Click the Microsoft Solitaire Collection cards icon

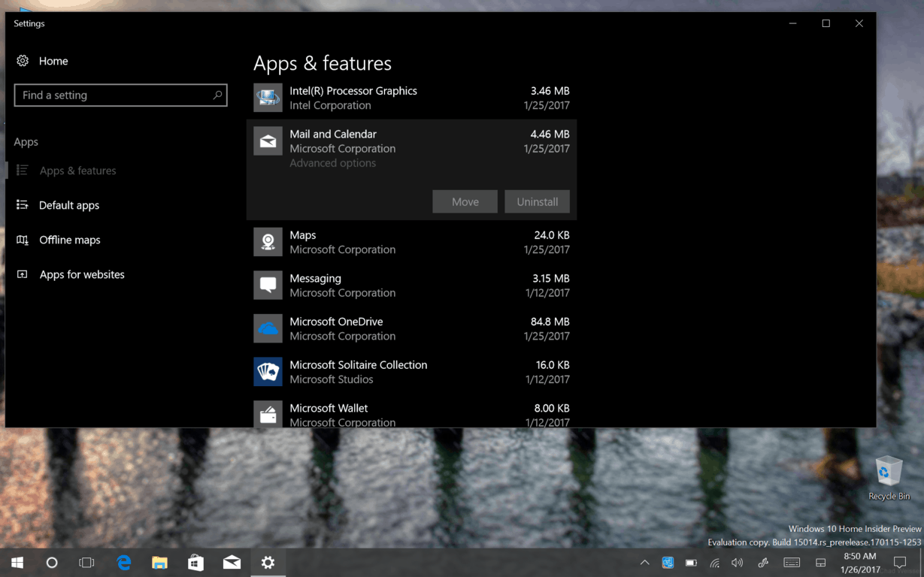click(268, 371)
